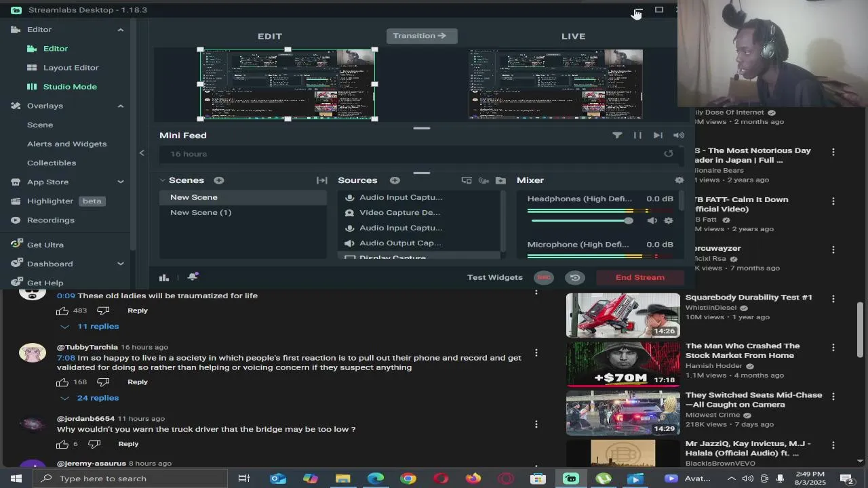Add a source folder
868x488 pixels.
[500, 180]
